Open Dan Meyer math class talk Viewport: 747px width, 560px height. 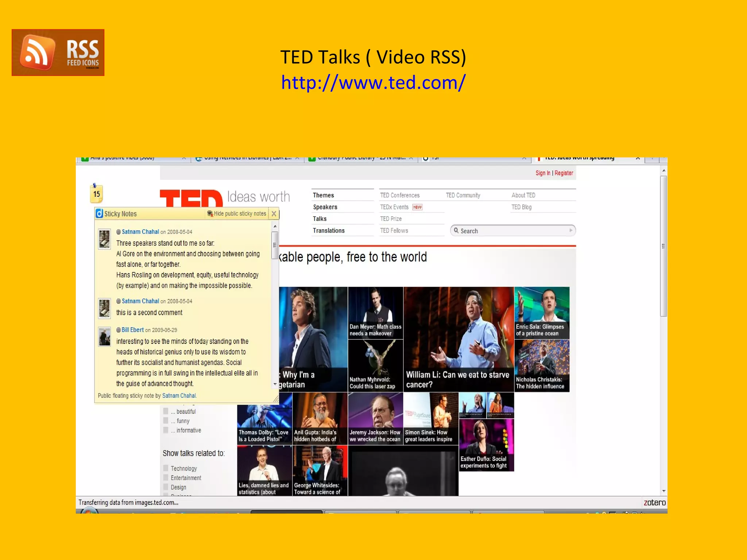pyautogui.click(x=375, y=313)
